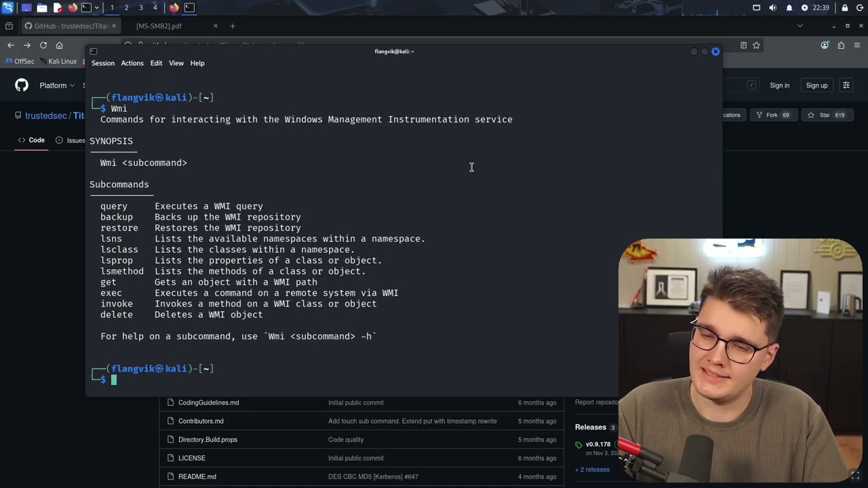The width and height of the screenshot is (868, 488).
Task: Star the repository with Star button
Action: click(827, 115)
